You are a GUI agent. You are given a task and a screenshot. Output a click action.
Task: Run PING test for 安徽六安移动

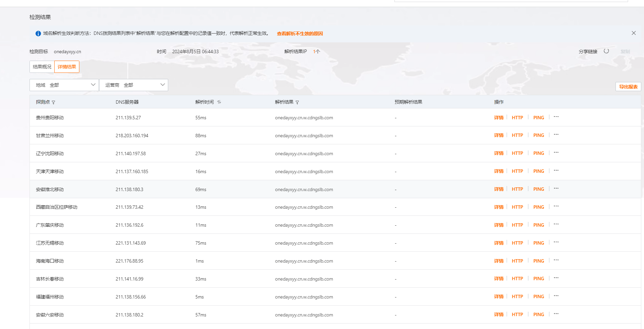tap(539, 314)
